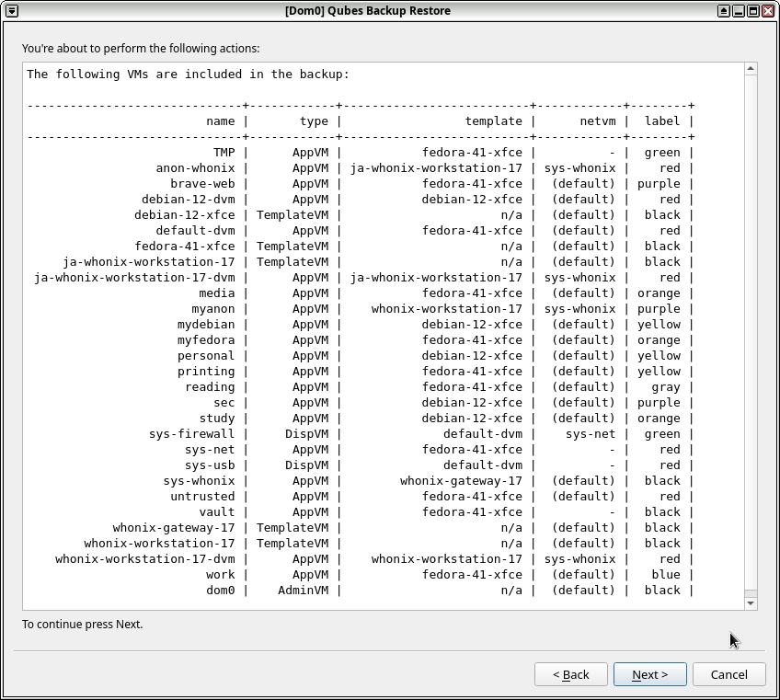The width and height of the screenshot is (780, 700).
Task: Click the 'brave-web' row name
Action: point(202,184)
